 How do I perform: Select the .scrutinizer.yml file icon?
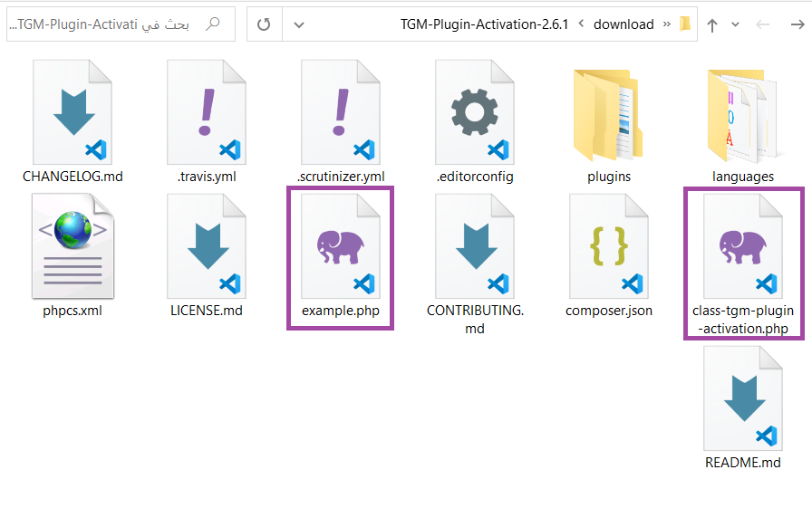pos(341,112)
